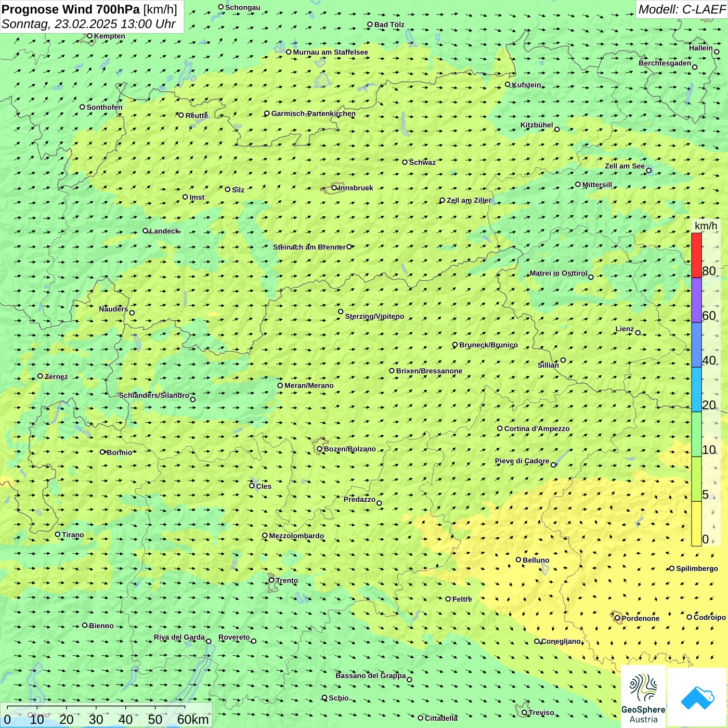Click the 'Rovereto' town label
728x728 pixels.
pyautogui.click(x=234, y=637)
